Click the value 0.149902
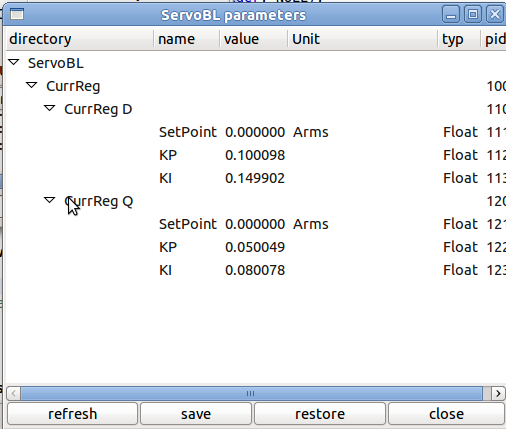This screenshot has width=508, height=429. tap(255, 178)
